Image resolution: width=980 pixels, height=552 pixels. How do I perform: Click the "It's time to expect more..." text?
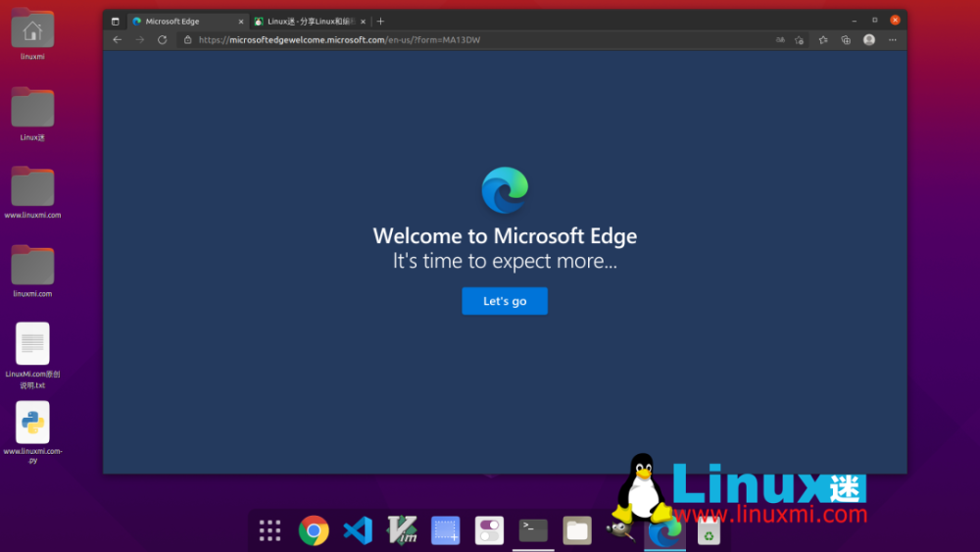click(505, 261)
